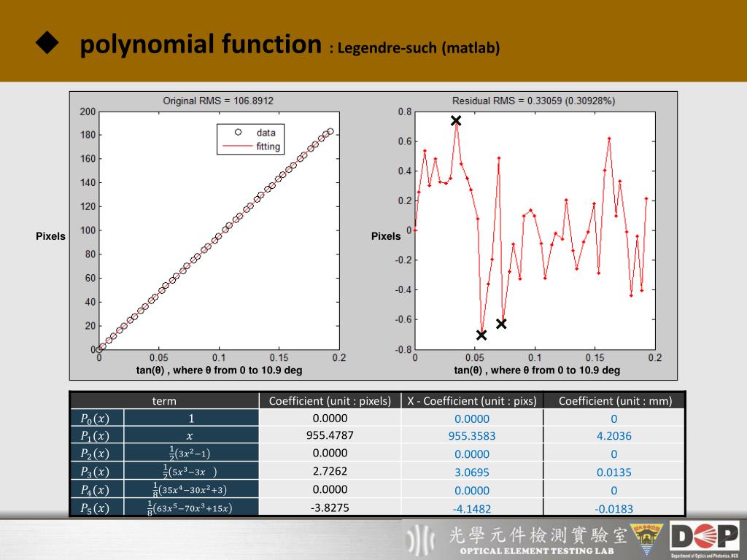This screenshot has width=747, height=560.
Task: Click the X marker at the lowest residual point
Action: coord(481,335)
